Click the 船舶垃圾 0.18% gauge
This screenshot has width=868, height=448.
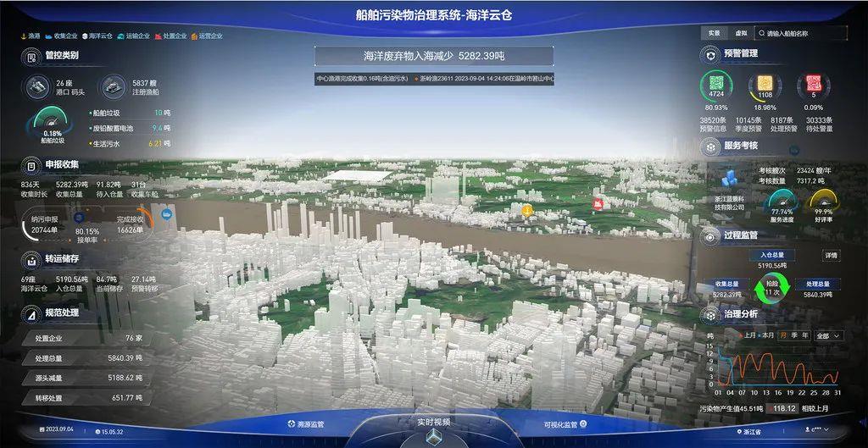tap(52, 125)
